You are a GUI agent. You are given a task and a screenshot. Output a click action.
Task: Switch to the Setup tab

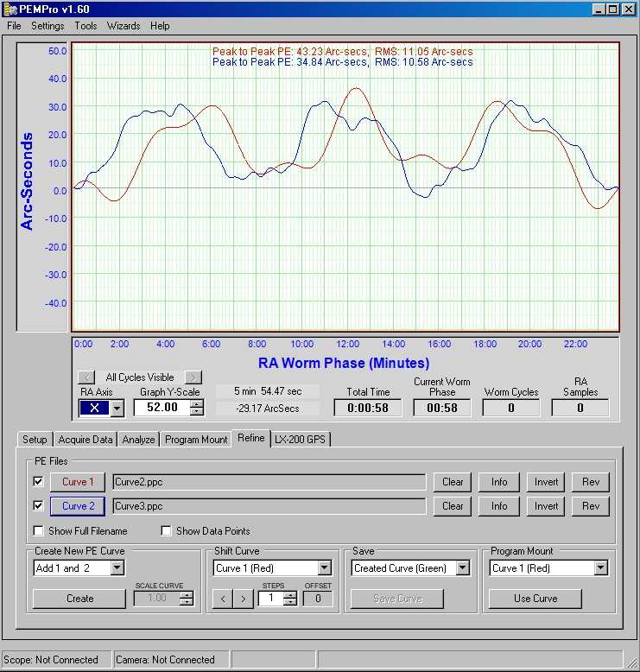point(35,440)
